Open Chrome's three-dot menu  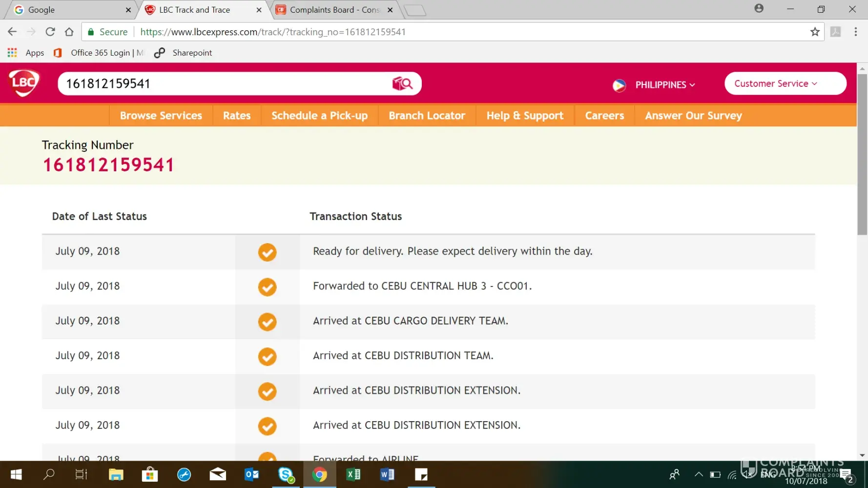pyautogui.click(x=855, y=32)
